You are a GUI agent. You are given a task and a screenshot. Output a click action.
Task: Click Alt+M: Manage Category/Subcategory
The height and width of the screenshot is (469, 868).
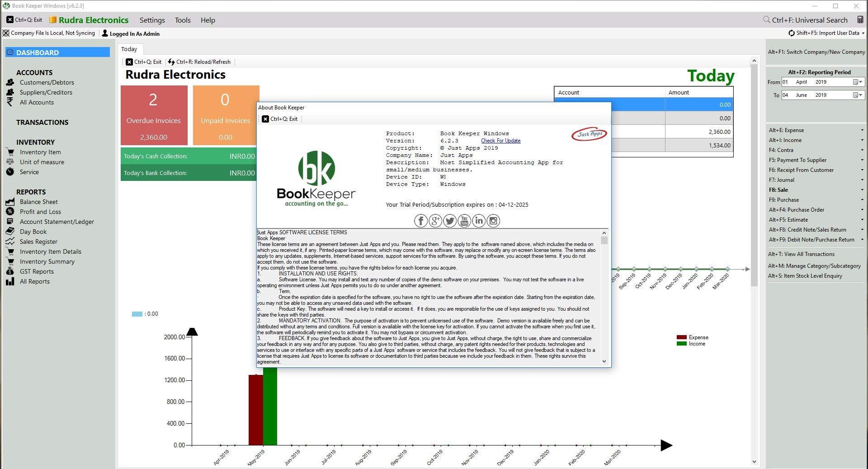[814, 266]
